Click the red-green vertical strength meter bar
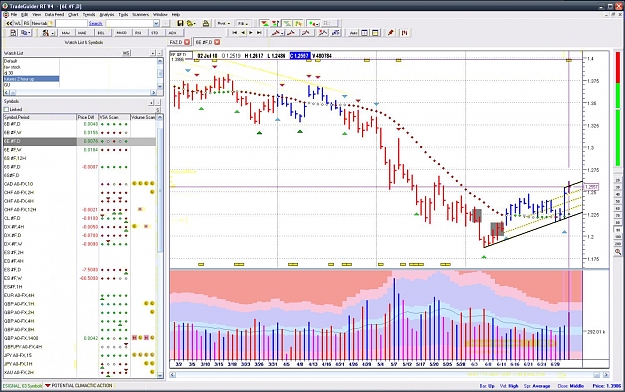Image resolution: width=625 pixels, height=392 pixels. 618,109
